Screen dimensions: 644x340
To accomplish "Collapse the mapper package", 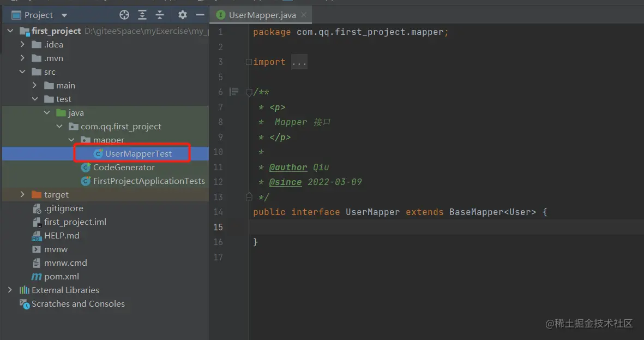I will coord(72,140).
